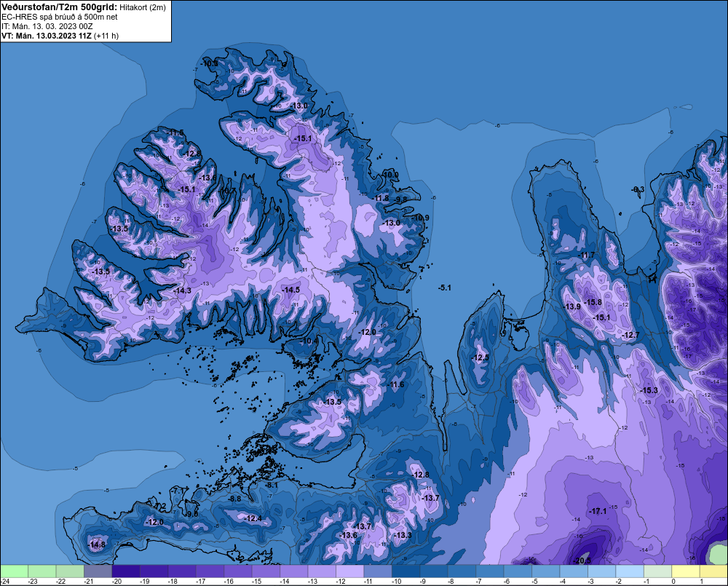This screenshot has height=586, width=728.
Task: Click the -20.5 minimum temperature label
Action: (x=582, y=561)
